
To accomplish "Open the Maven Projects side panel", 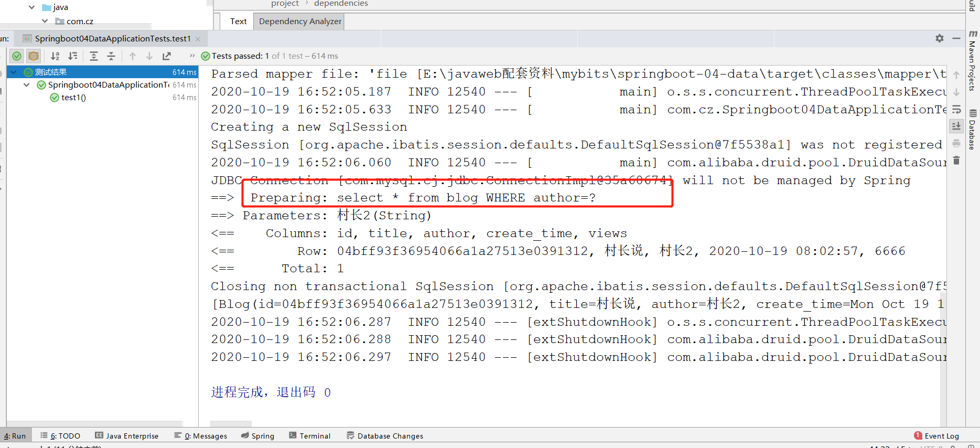I will point(972,61).
